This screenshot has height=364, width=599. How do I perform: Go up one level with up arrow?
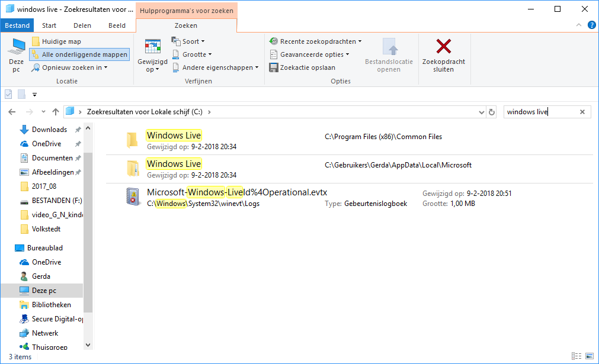[x=56, y=112]
